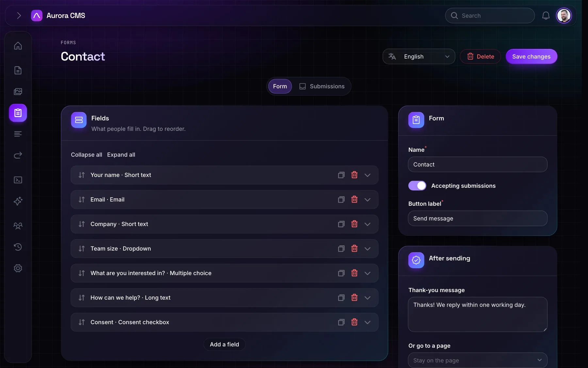
Task: Open the notifications bell
Action: coord(546,15)
